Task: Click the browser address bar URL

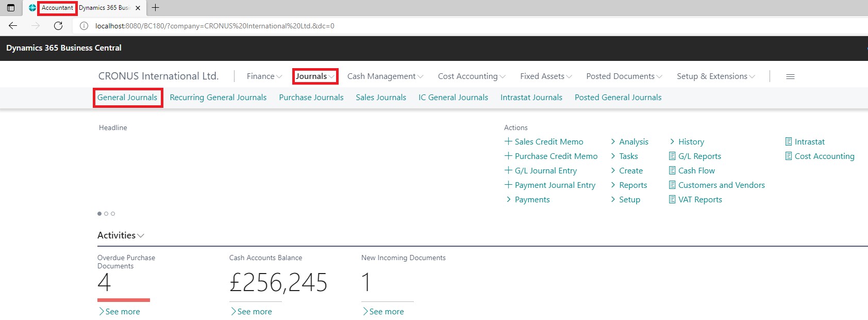Action: (x=215, y=26)
